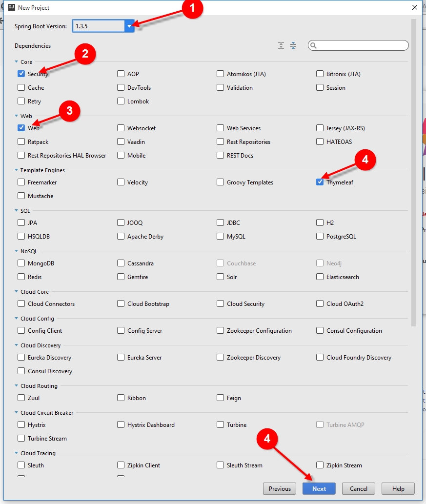This screenshot has width=426, height=504.
Task: Uncheck the Security dependency
Action: (x=20, y=74)
